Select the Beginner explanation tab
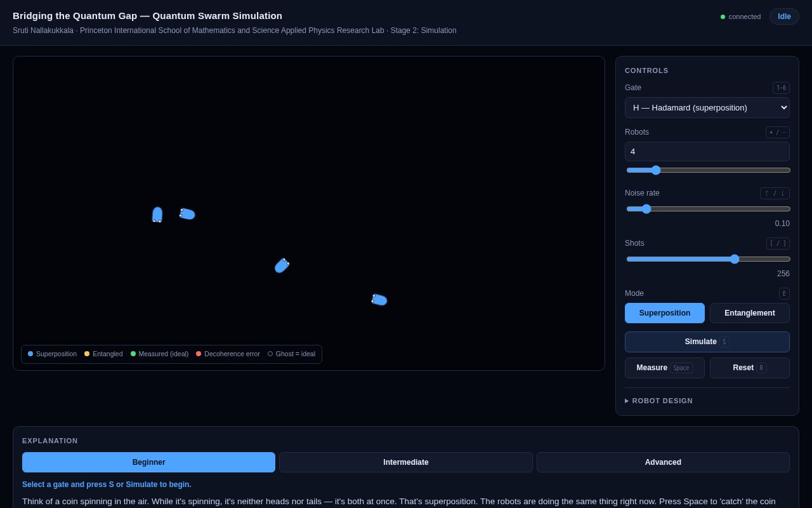 tap(148, 462)
